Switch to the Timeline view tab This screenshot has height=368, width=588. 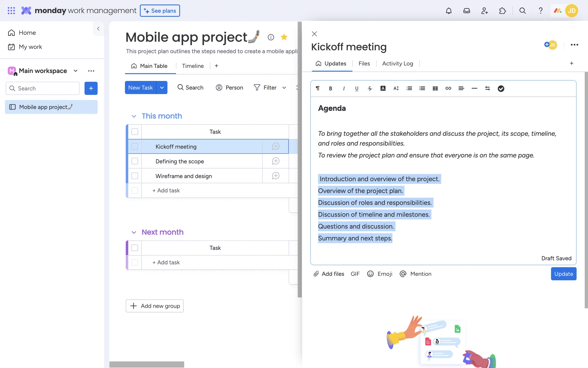point(193,66)
